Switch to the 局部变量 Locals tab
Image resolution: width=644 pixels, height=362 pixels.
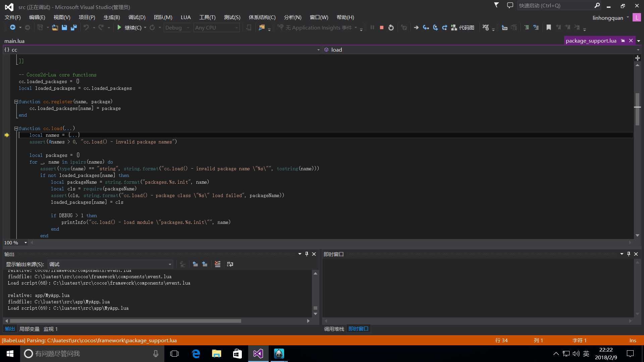(x=29, y=329)
